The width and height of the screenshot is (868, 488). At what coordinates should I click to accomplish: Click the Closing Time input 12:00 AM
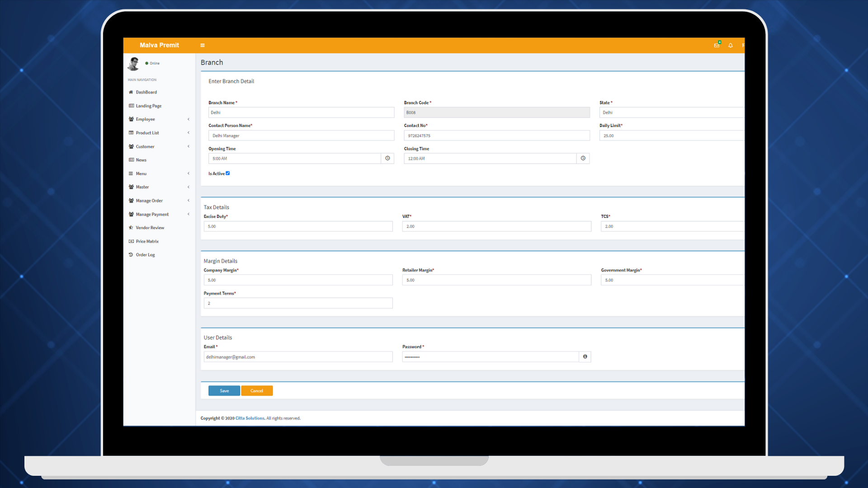(x=491, y=159)
